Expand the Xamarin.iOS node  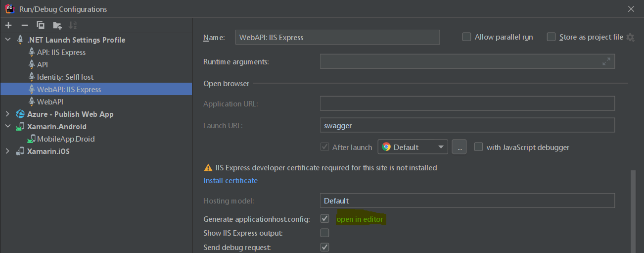[8, 151]
